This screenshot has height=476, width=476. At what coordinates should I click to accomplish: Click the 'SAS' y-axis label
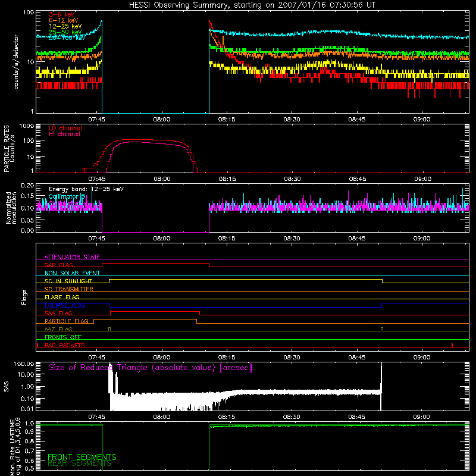(x=7, y=387)
